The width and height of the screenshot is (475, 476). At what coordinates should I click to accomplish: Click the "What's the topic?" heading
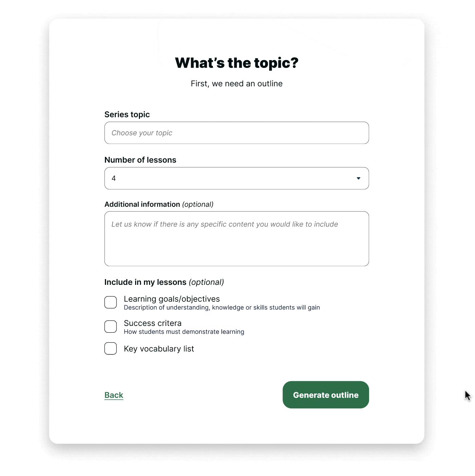click(237, 63)
